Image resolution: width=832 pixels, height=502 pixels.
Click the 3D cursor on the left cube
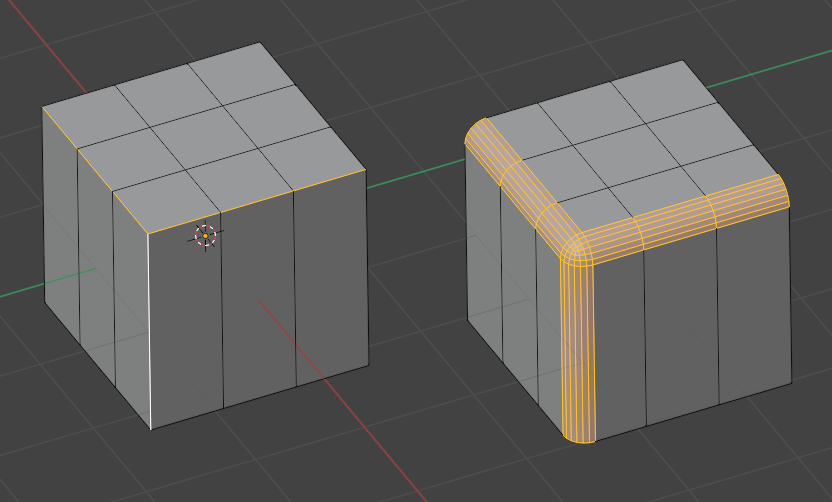tap(205, 236)
